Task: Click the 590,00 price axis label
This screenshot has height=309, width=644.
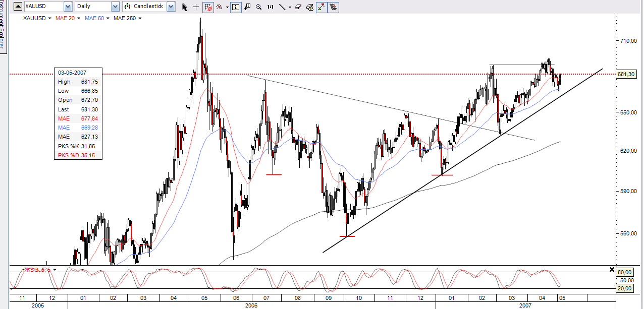Action: pos(628,192)
